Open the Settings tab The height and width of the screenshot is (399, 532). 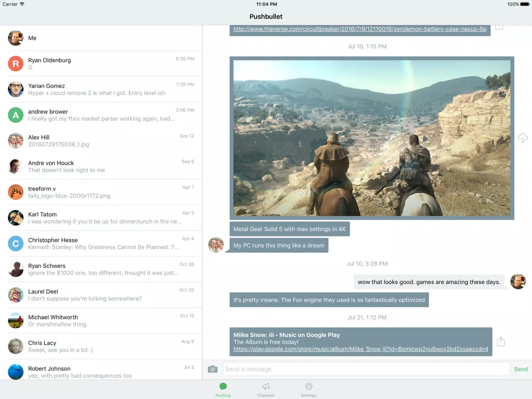click(x=309, y=390)
